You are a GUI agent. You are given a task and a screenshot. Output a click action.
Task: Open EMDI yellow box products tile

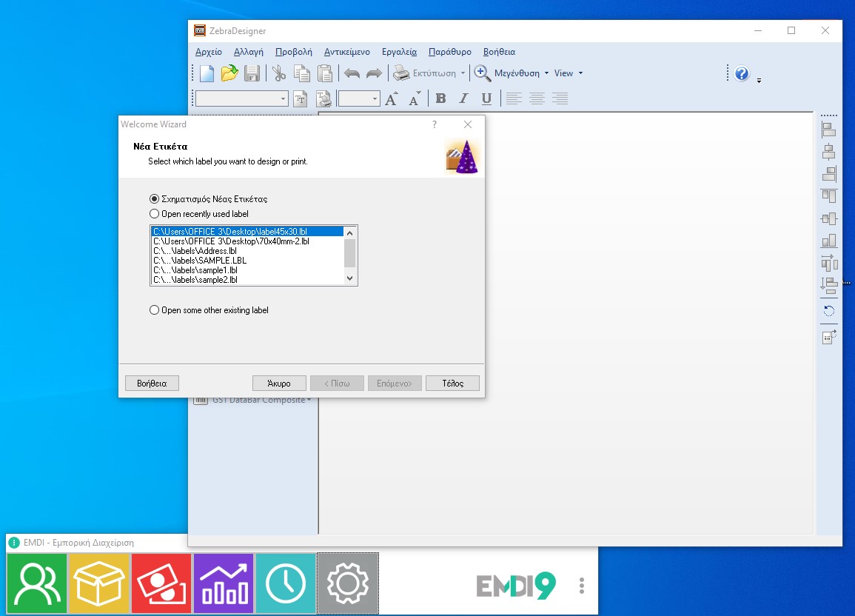click(x=99, y=584)
